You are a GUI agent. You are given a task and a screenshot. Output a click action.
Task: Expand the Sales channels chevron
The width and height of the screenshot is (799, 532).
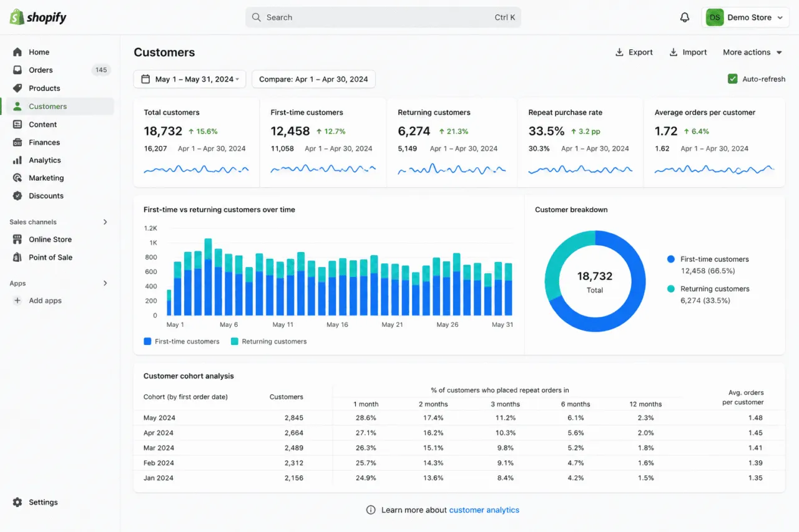[105, 222]
